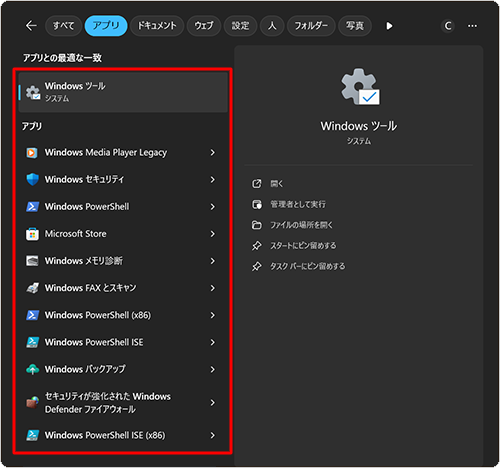The image size is (500, 468).
Task: Select the アプリ filter tab
Action: point(106,26)
